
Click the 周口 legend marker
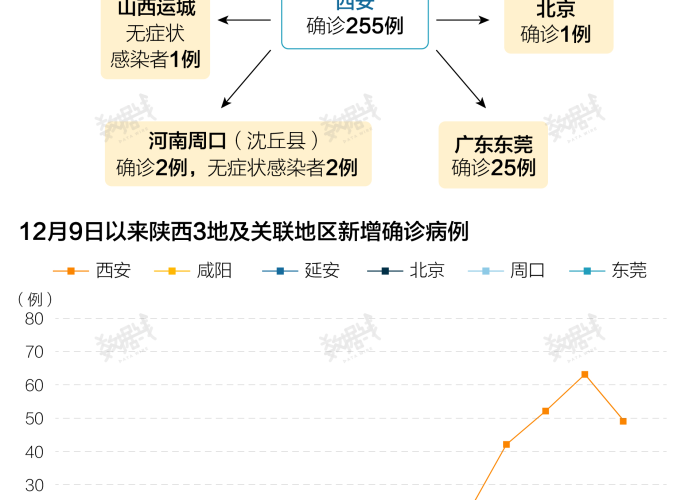coord(486,271)
